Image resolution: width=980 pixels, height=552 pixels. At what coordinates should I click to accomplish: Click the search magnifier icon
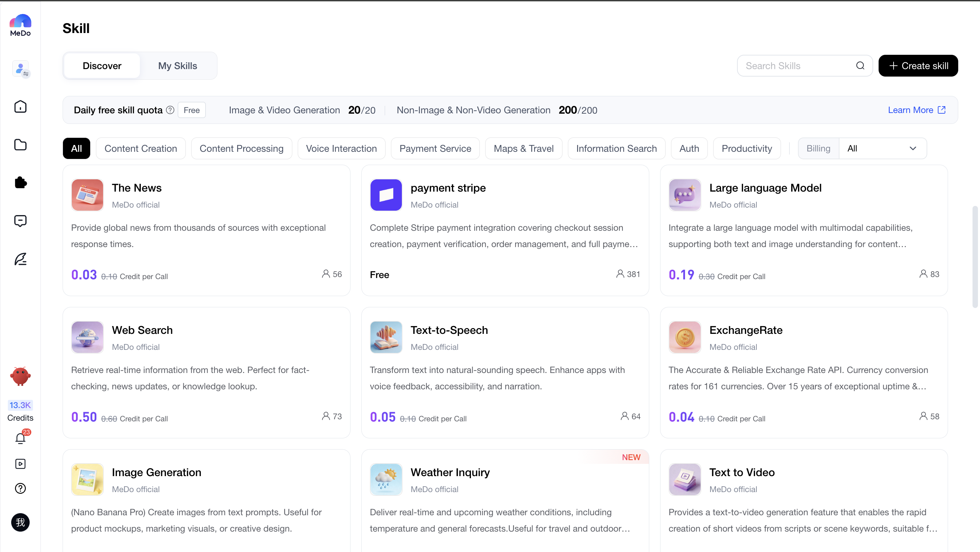pos(860,66)
